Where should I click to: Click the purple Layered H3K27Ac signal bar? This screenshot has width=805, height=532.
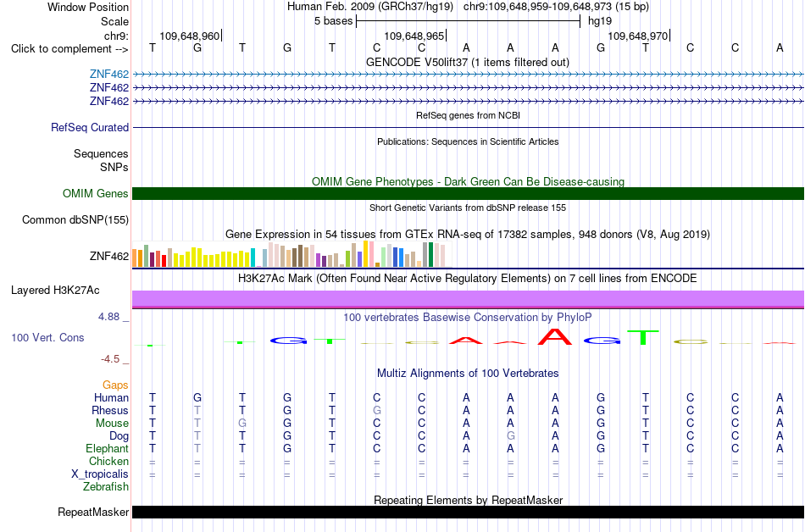(468, 298)
